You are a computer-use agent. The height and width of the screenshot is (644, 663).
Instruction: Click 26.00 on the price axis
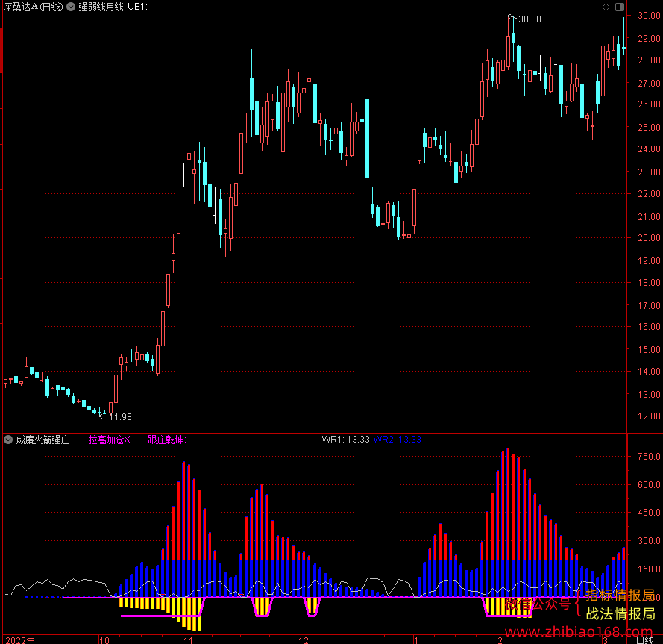(x=649, y=104)
